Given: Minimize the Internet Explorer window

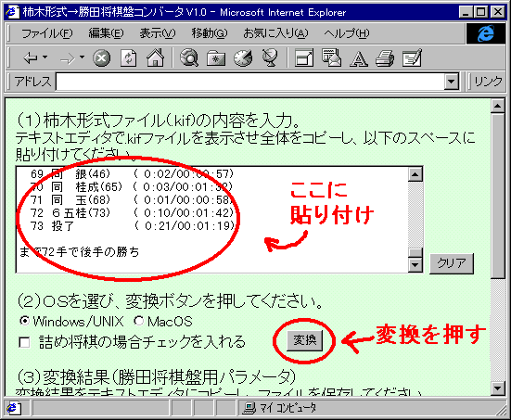Looking at the screenshot, I should point(466,12).
